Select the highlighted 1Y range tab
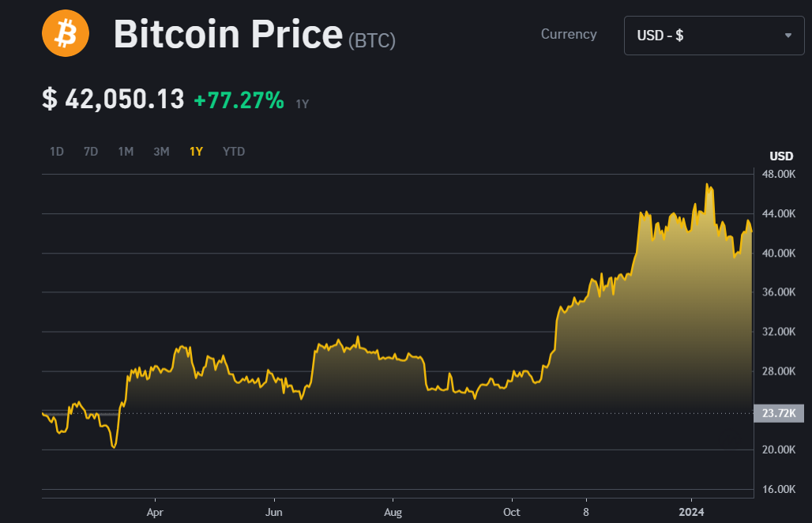This screenshot has width=812, height=523. pyautogui.click(x=196, y=152)
